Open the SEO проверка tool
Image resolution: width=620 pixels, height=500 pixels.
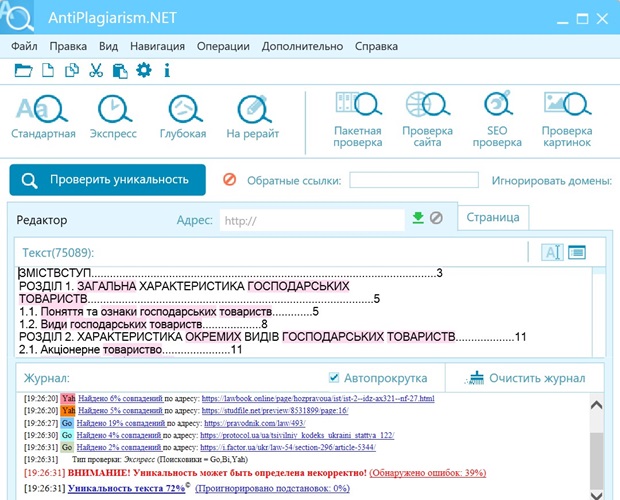pos(497,119)
